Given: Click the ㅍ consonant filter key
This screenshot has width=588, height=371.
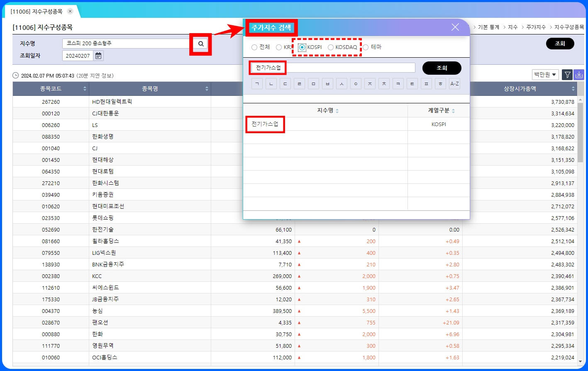Looking at the screenshot, I should coord(426,83).
